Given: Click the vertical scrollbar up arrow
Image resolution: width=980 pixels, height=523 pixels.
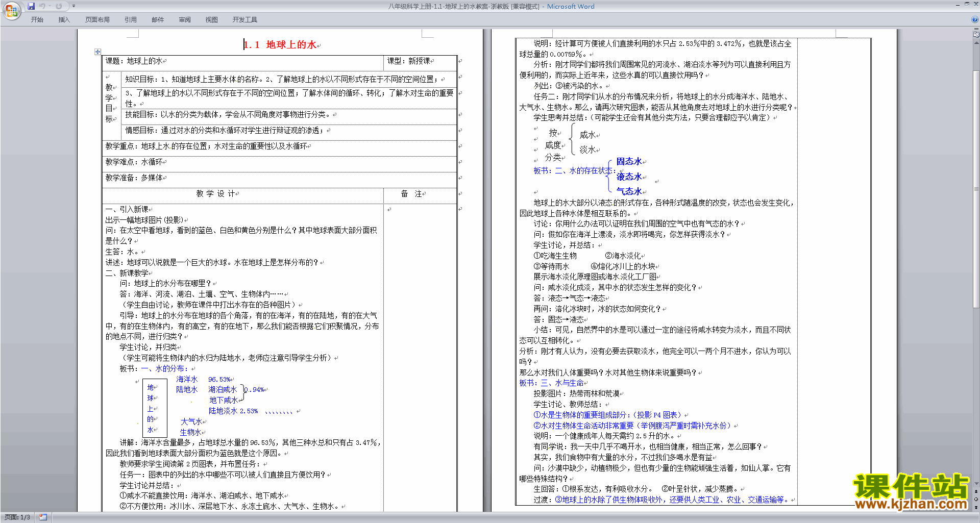Looking at the screenshot, I should (x=976, y=42).
